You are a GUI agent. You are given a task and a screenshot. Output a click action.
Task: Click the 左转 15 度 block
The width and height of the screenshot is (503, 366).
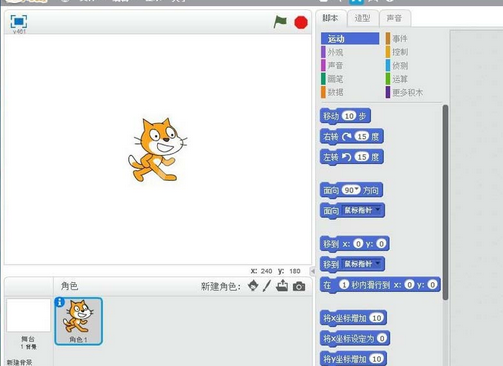[352, 157]
